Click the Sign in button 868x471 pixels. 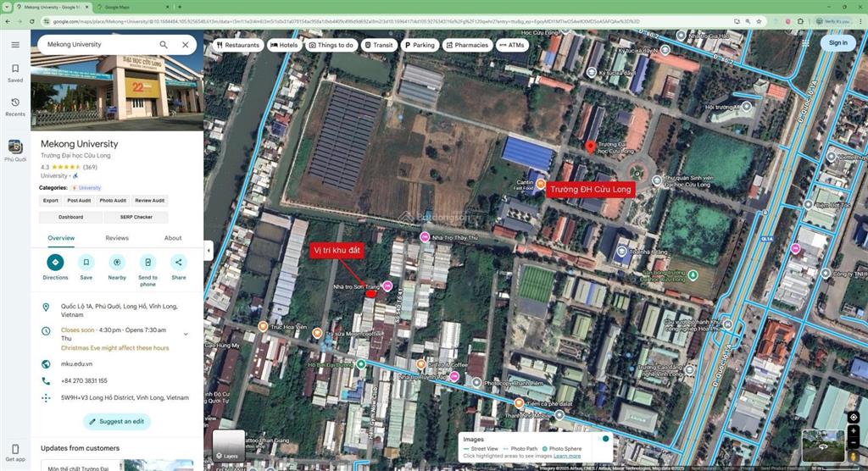pos(837,43)
